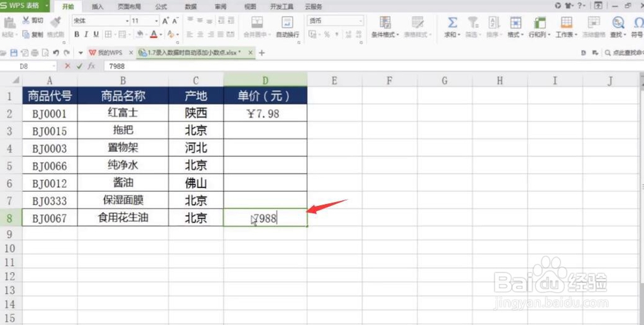Click the Help question mark icon
The height and width of the screenshot is (325, 644).
580,5
